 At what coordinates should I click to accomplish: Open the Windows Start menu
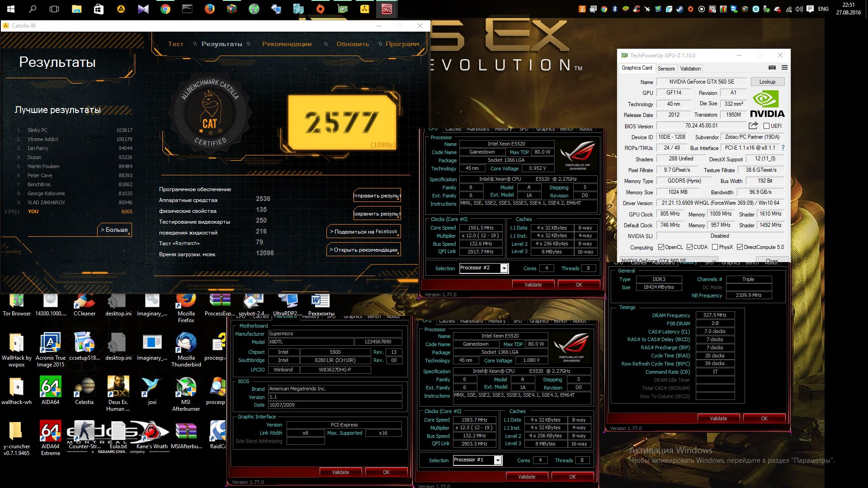(10, 9)
